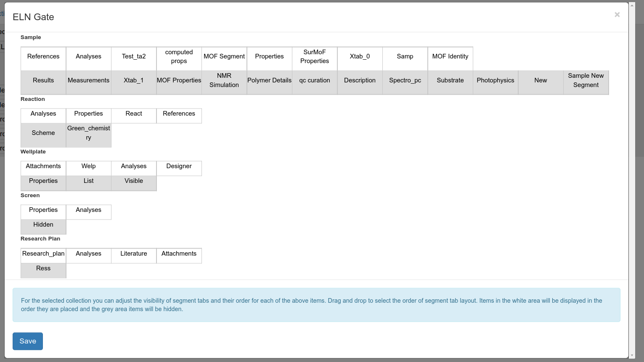Select the Reaction React tab
Image resolution: width=644 pixels, height=362 pixels.
pyautogui.click(x=134, y=114)
